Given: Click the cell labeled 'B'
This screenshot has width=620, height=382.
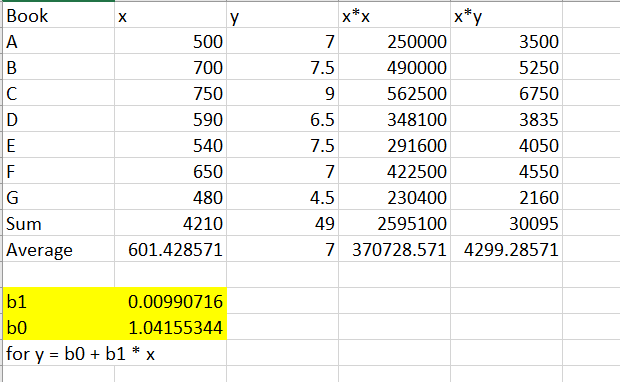Looking at the screenshot, I should [x=59, y=67].
